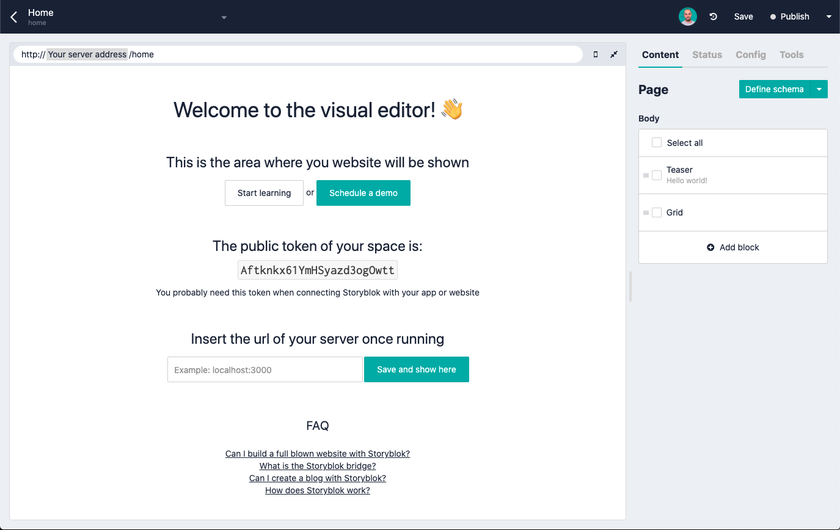Go back using the left arrow icon
Screen dimensions: 840x530
[x=14, y=17]
